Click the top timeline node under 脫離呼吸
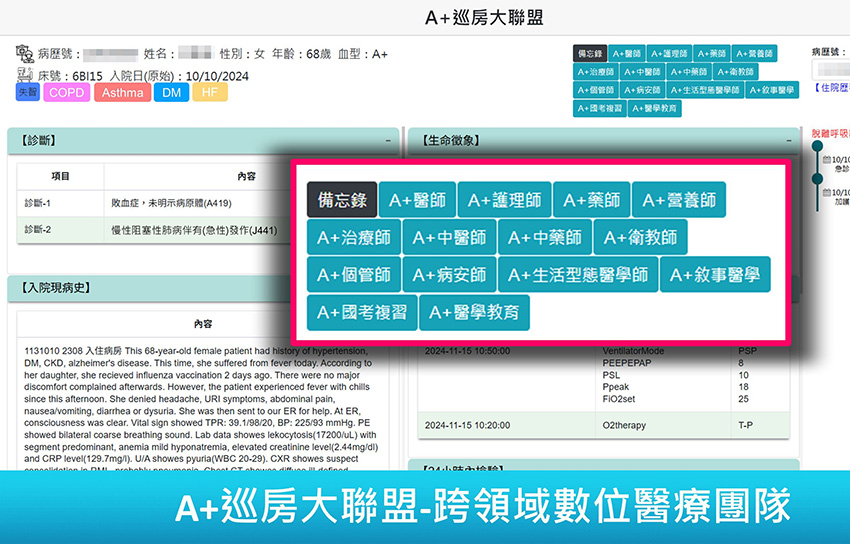 (817, 146)
